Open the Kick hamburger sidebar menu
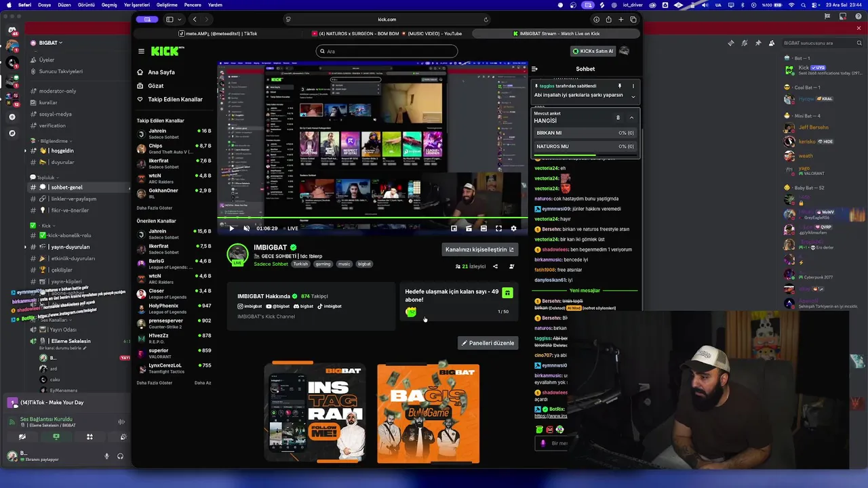 (x=141, y=51)
